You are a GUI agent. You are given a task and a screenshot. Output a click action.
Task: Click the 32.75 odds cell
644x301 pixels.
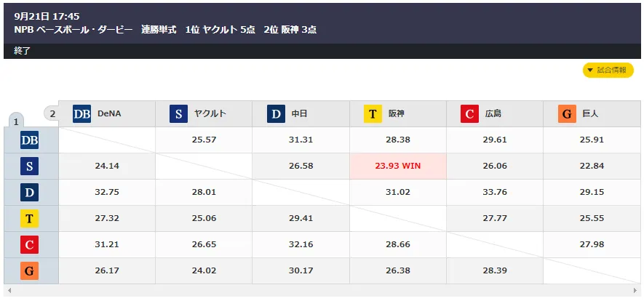click(107, 192)
